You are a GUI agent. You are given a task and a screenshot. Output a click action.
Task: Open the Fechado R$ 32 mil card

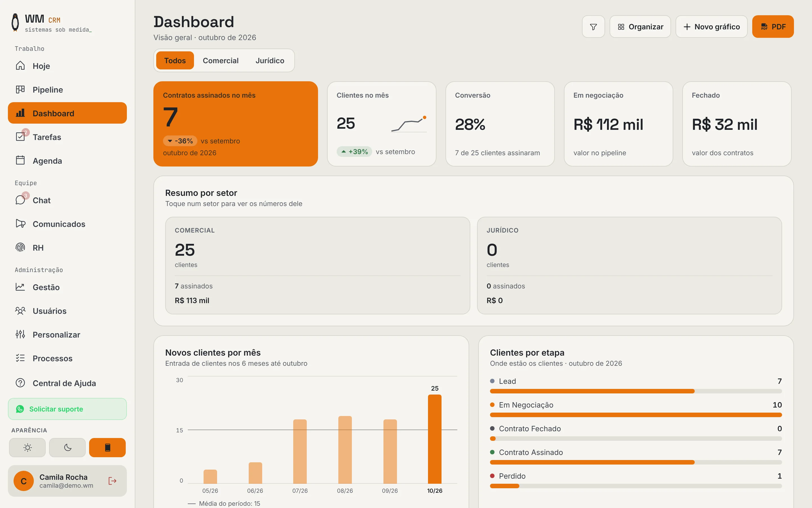[737, 124]
